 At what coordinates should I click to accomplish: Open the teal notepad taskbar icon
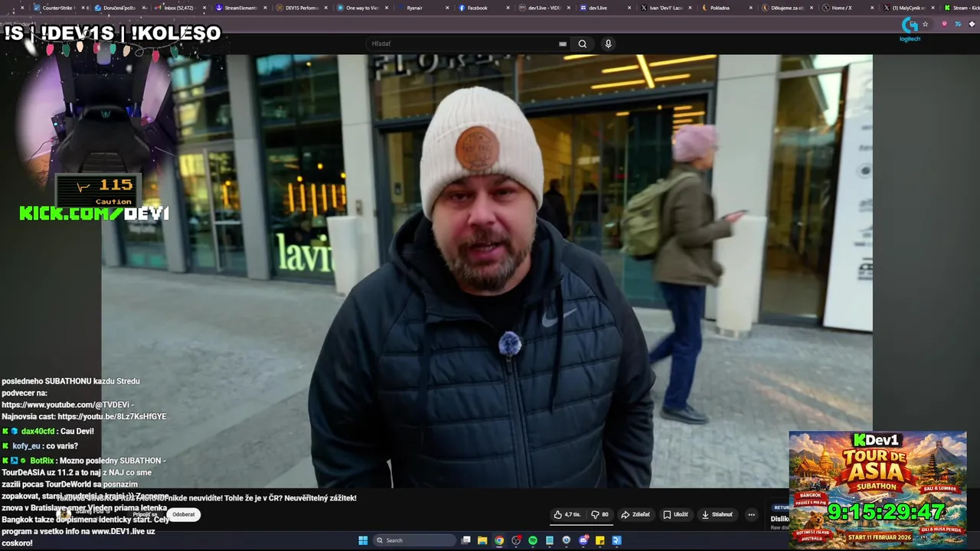click(550, 540)
